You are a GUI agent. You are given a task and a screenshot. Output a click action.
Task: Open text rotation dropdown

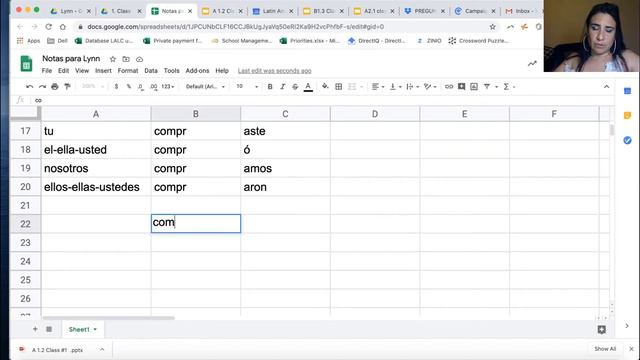[430, 87]
